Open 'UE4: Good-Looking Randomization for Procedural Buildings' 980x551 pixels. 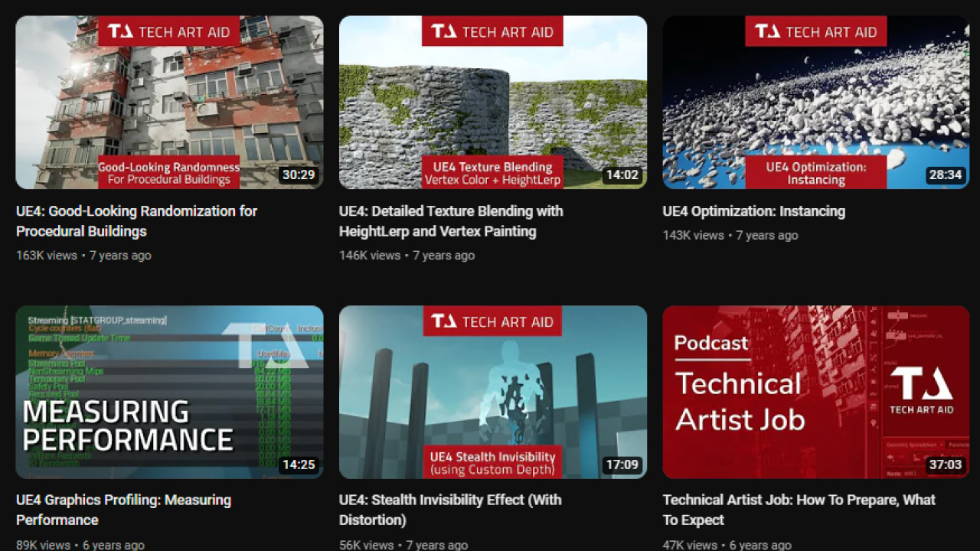click(x=136, y=221)
